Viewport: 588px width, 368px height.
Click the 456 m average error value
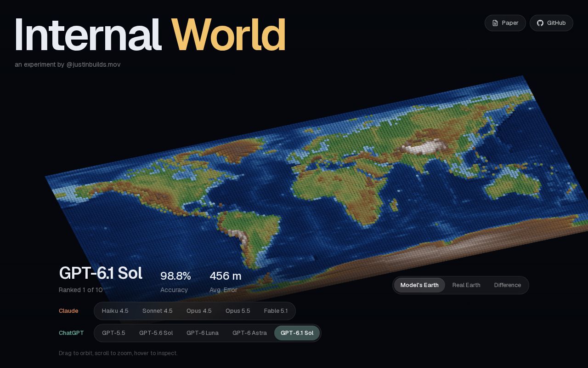tap(226, 276)
